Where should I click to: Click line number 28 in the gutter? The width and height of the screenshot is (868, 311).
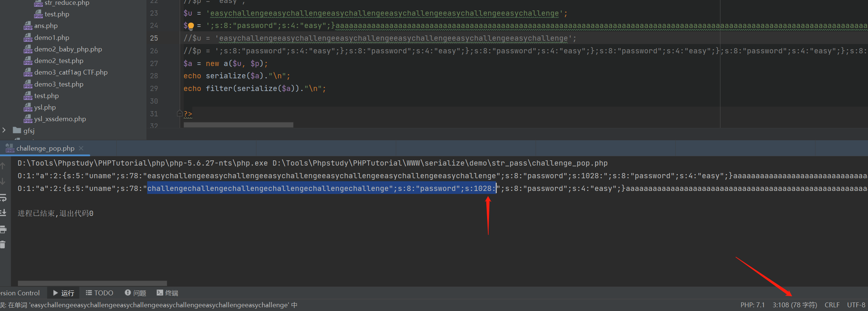pos(154,76)
